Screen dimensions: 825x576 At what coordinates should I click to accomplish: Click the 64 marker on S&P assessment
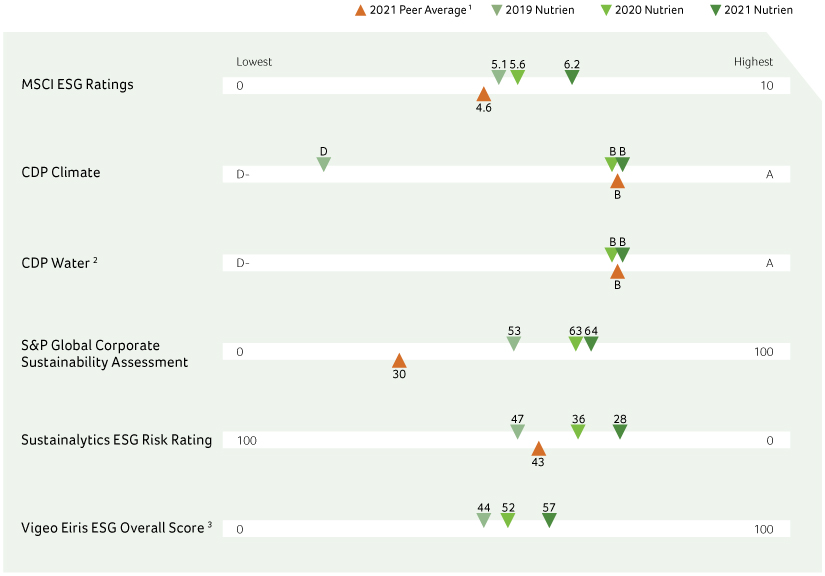click(x=591, y=344)
